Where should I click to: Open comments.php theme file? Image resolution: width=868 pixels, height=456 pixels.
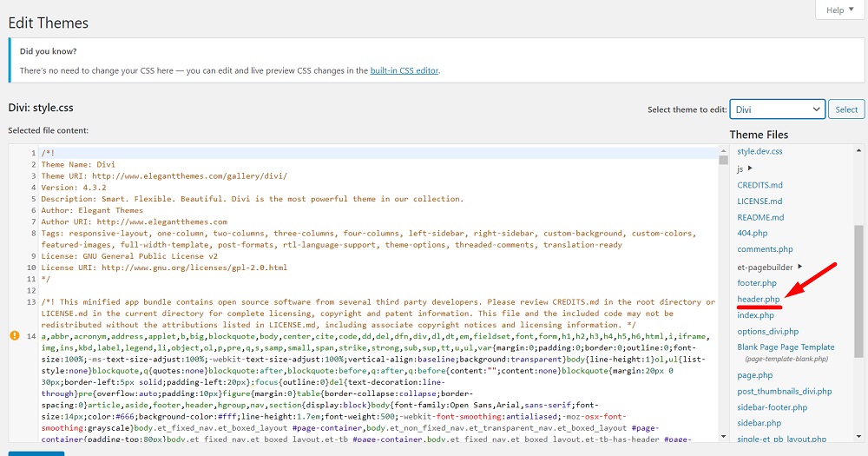click(765, 249)
